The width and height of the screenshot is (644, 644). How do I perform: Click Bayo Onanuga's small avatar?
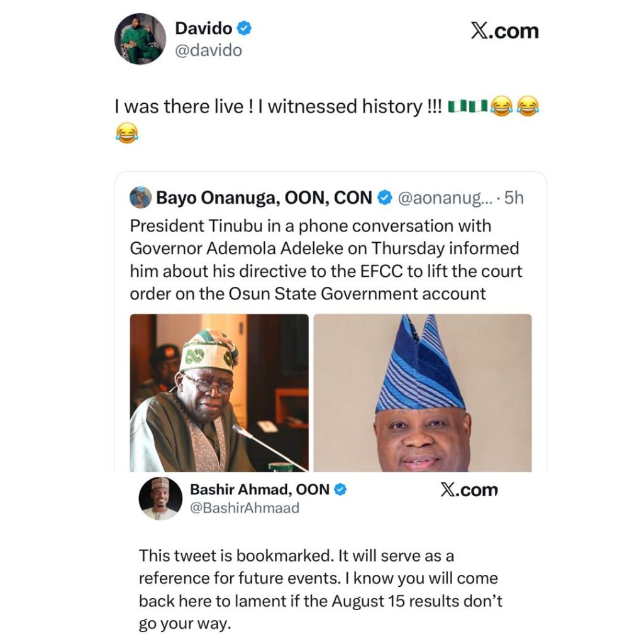tap(140, 197)
